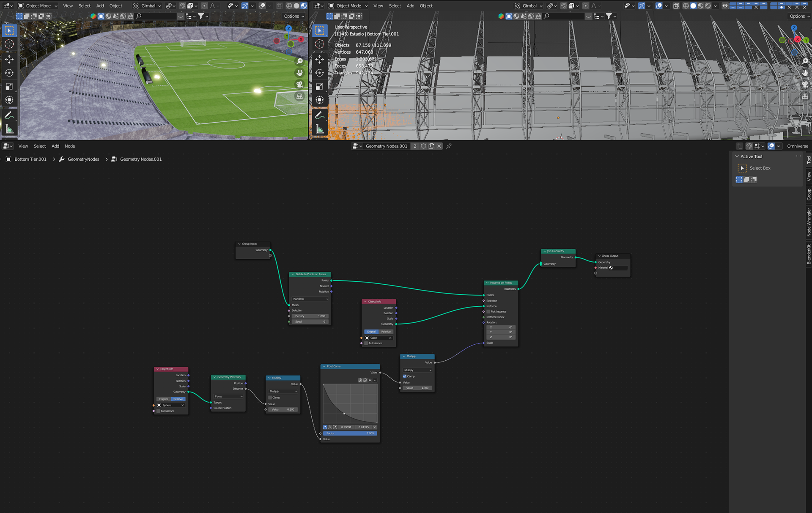Click zoom-out icon on Float Curve node
The width and height of the screenshot is (812, 513).
click(x=365, y=380)
